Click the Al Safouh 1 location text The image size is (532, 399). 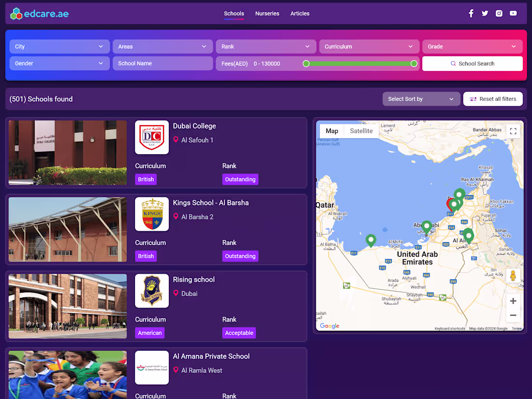click(197, 140)
